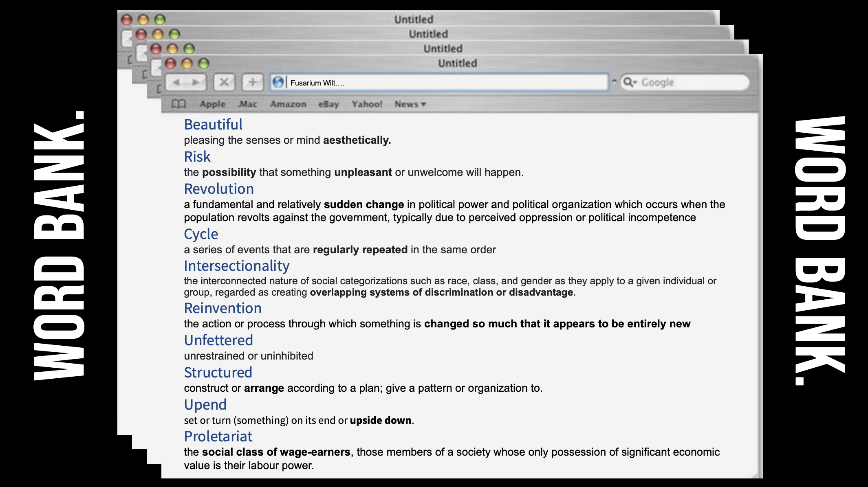Click the bold phrase sudden change
Screen dimensions: 868x487
[364, 204]
